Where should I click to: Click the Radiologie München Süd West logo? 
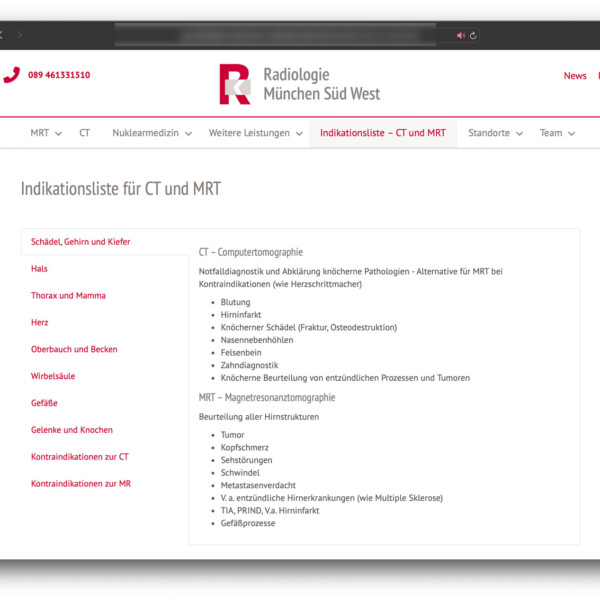point(300,84)
